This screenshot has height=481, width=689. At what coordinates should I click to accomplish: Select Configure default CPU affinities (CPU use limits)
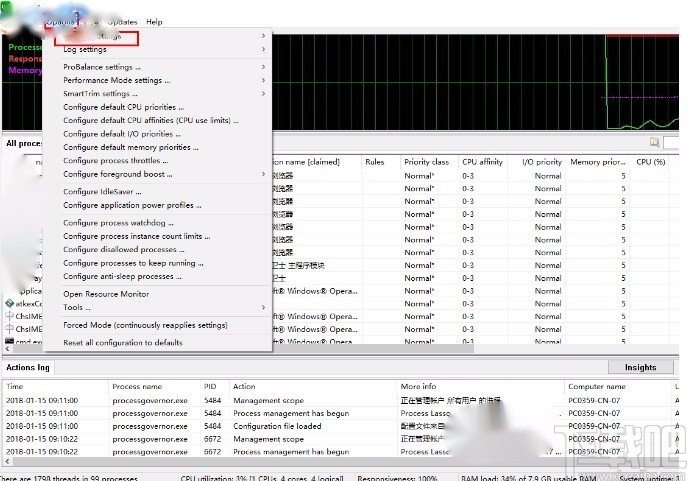click(151, 120)
